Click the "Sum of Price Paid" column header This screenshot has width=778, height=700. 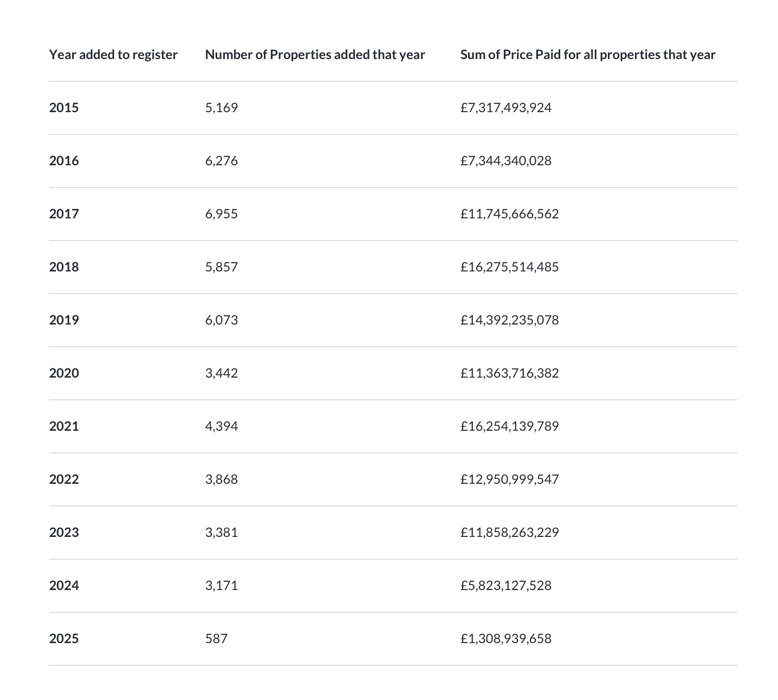pyautogui.click(x=587, y=55)
